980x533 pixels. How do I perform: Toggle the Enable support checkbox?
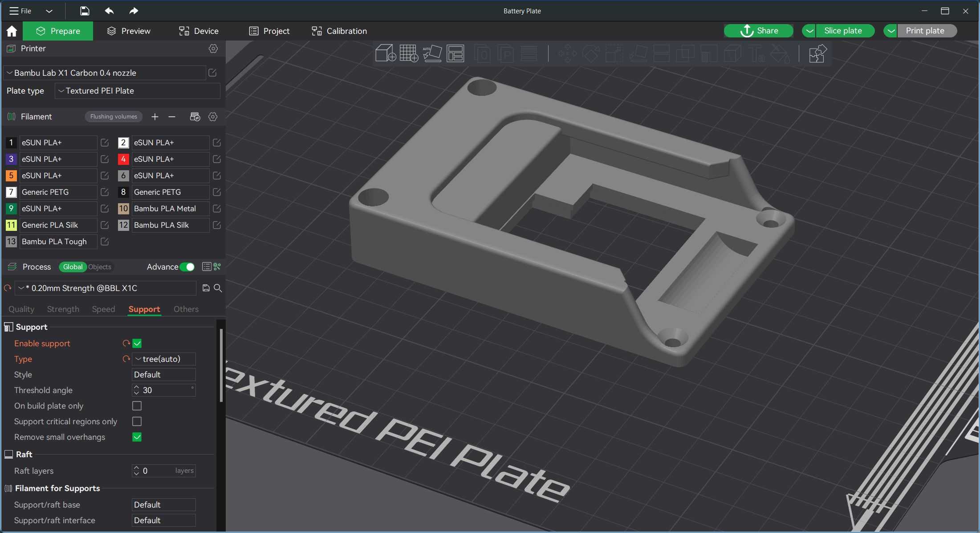[x=137, y=343]
